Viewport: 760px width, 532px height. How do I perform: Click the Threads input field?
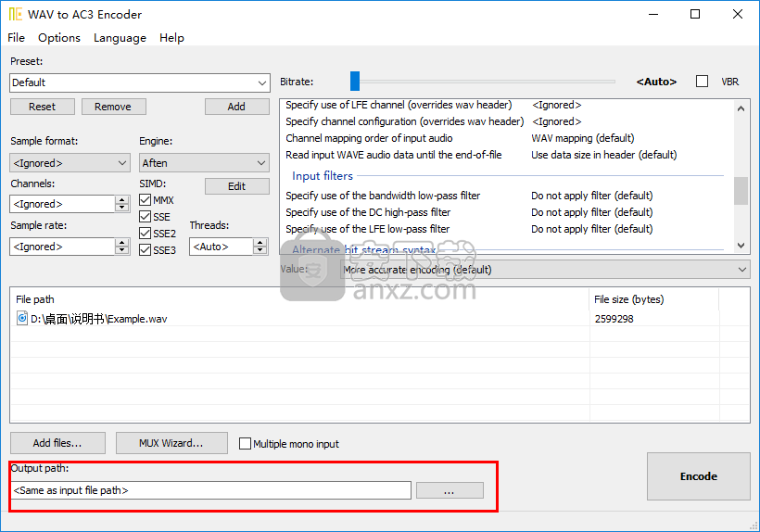(x=222, y=247)
